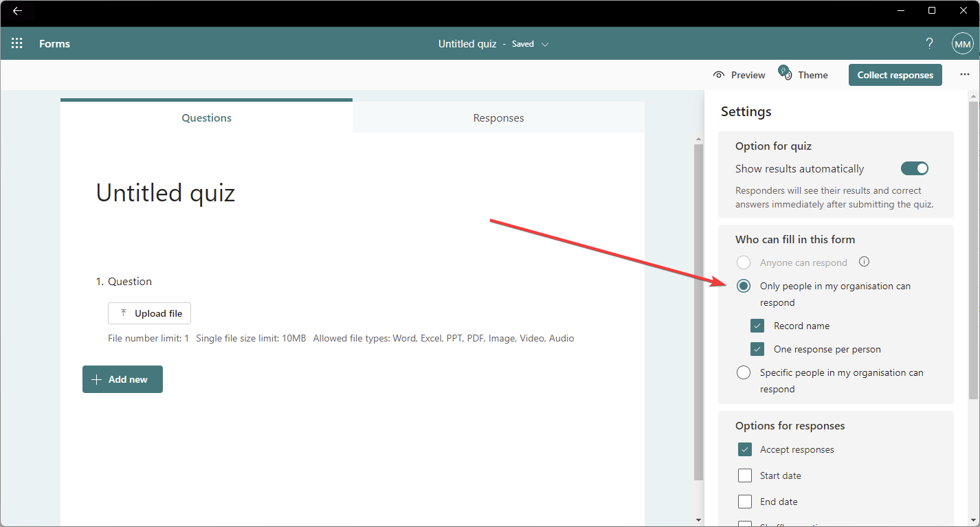Click the Forms home link
Viewport: 980px width, 527px height.
point(54,43)
